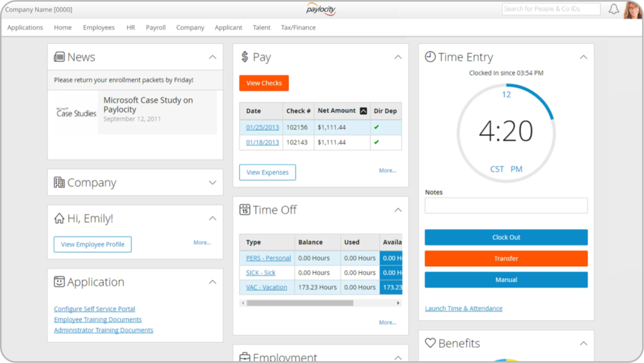The width and height of the screenshot is (644, 363).
Task: Open the user profile avatar
Action: coord(632,9)
